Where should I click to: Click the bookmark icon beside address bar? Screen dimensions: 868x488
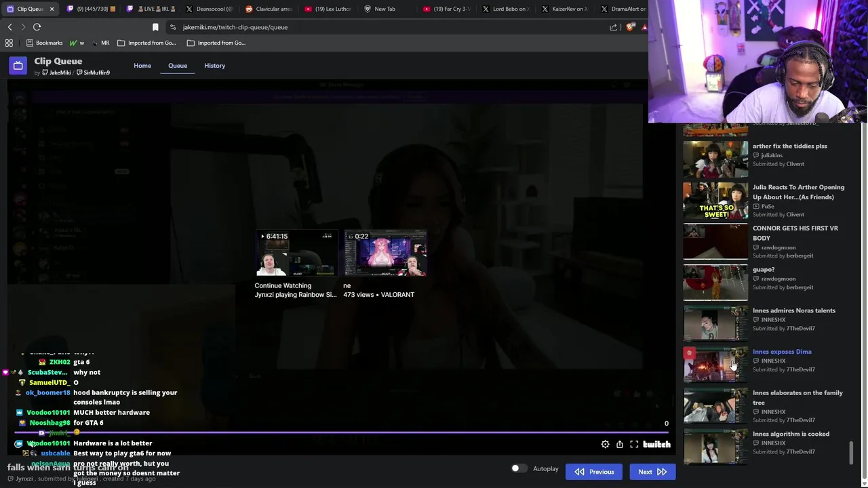tap(155, 27)
